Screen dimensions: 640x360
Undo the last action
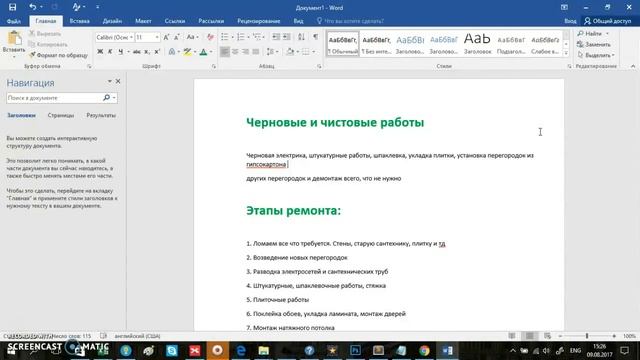point(33,7)
